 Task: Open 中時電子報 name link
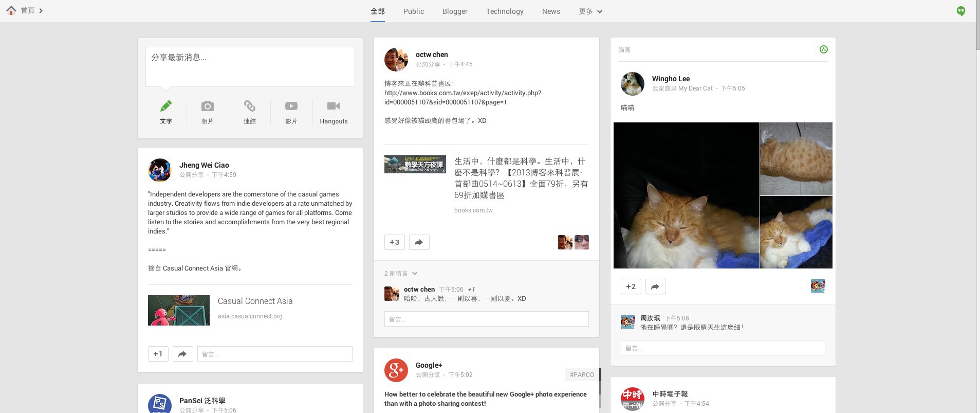[x=670, y=394]
